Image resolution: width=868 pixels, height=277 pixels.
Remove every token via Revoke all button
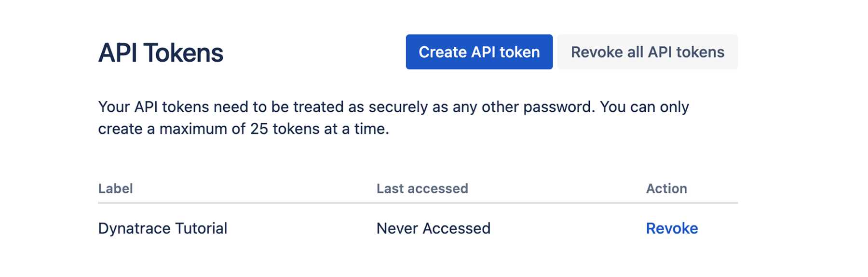tap(647, 52)
